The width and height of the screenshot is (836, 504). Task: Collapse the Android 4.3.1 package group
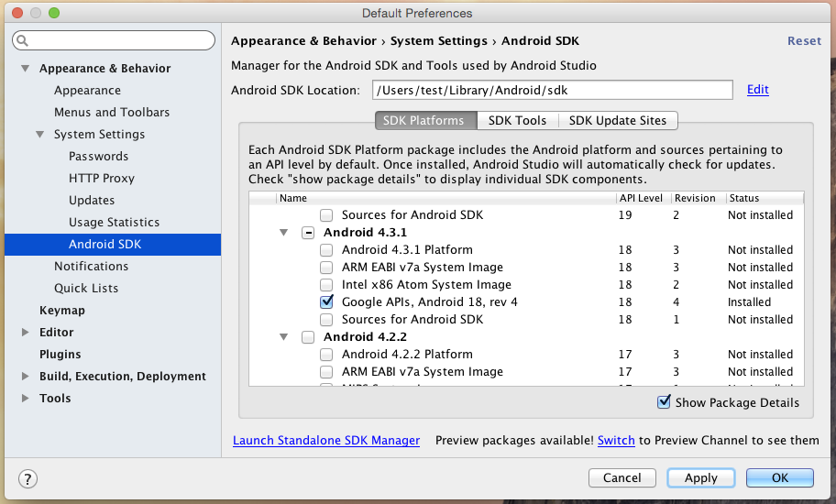pyautogui.click(x=283, y=233)
